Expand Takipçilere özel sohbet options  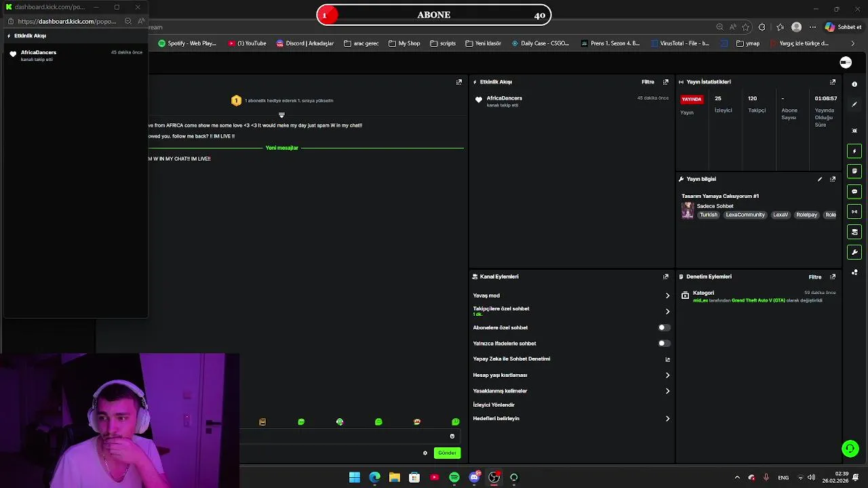[x=667, y=312]
